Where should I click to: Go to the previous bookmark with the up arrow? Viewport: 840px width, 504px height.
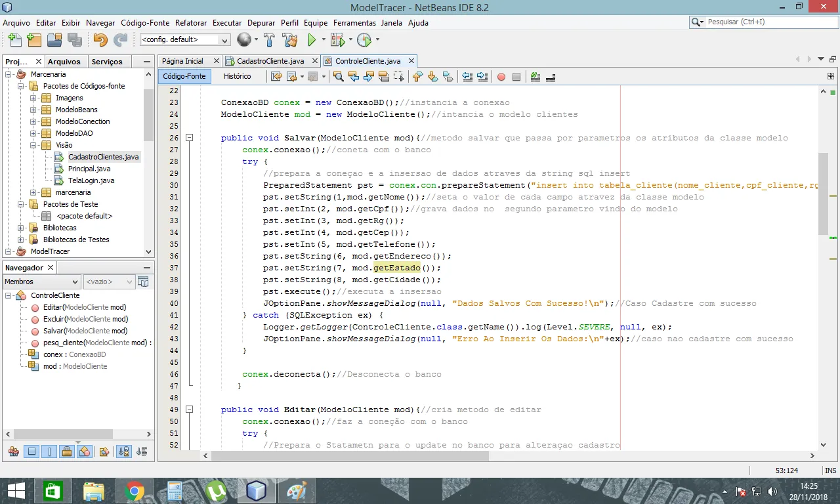(417, 77)
